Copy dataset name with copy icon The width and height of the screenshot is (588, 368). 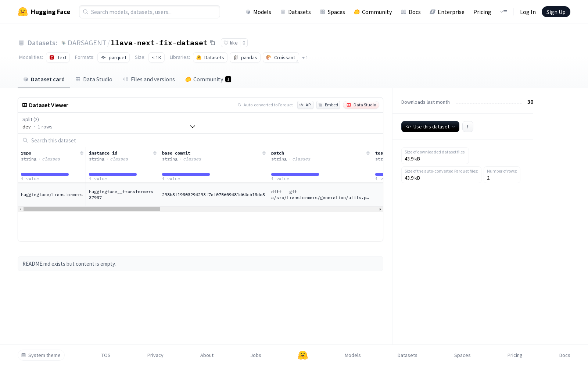[212, 43]
